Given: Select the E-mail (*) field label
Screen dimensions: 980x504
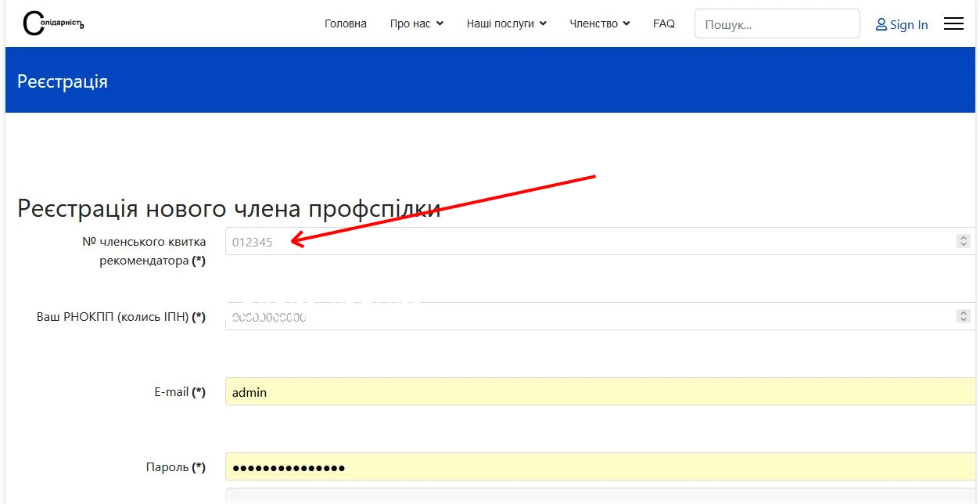Looking at the screenshot, I should point(180,392).
